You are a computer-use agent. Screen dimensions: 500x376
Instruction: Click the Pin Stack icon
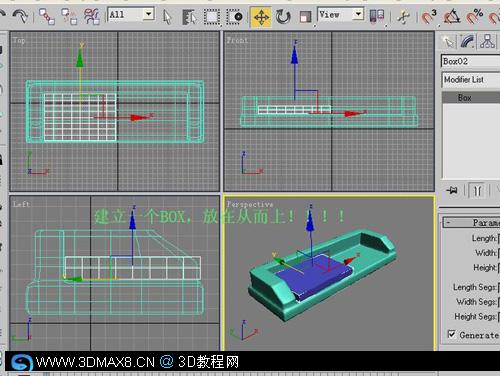[452, 191]
